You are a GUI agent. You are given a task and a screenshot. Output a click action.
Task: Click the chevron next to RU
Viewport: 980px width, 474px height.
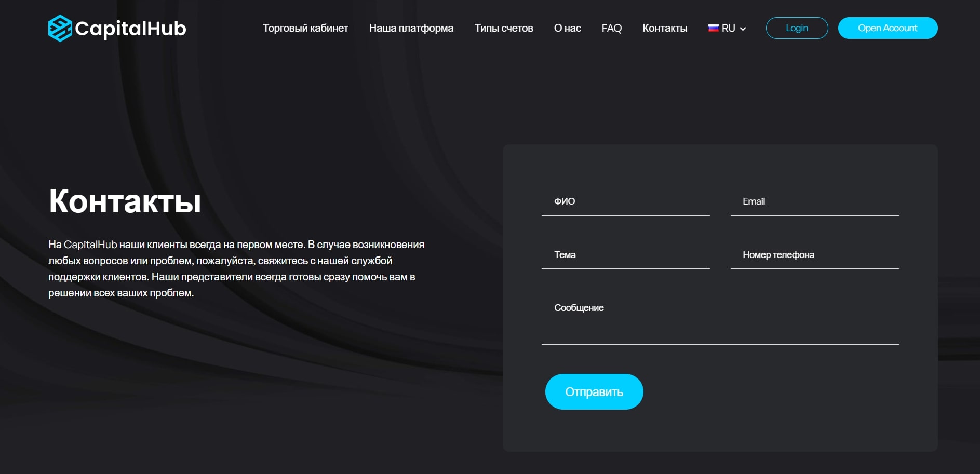point(743,29)
